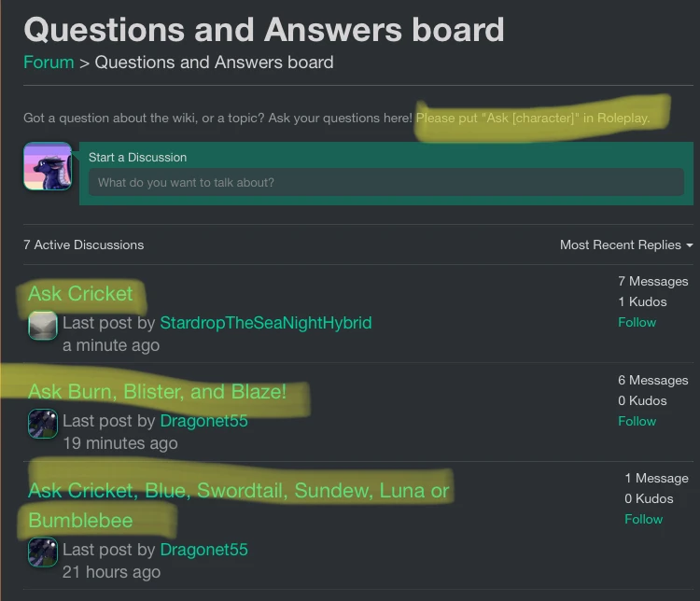
Task: Open Dragonet55 profile link posted 19 minutes ago
Action: pyautogui.click(x=203, y=421)
